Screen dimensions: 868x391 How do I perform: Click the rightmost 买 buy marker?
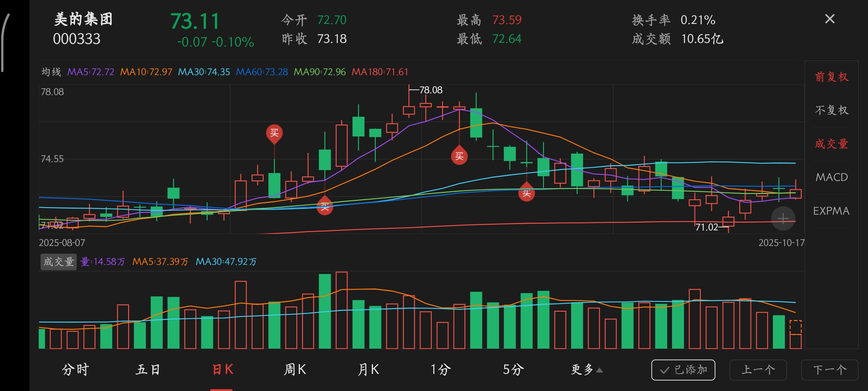point(527,193)
